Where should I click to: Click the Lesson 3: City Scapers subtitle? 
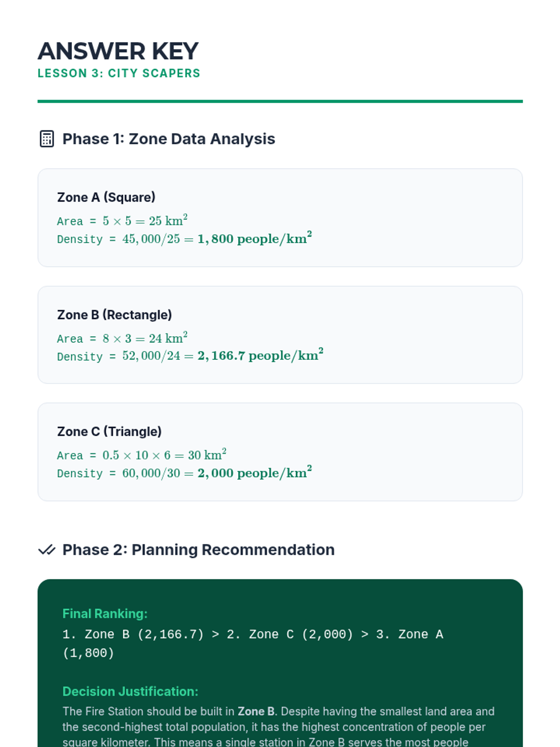coord(119,73)
